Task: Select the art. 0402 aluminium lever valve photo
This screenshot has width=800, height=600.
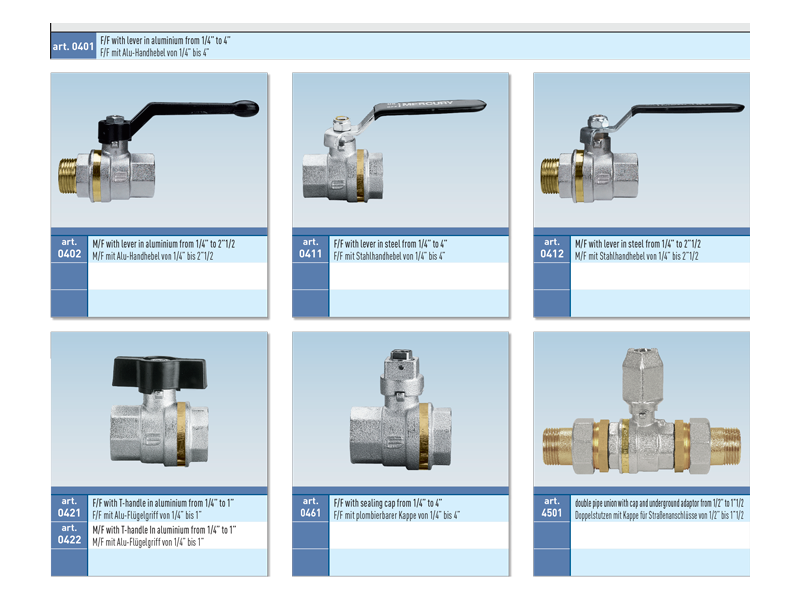Action: click(159, 151)
